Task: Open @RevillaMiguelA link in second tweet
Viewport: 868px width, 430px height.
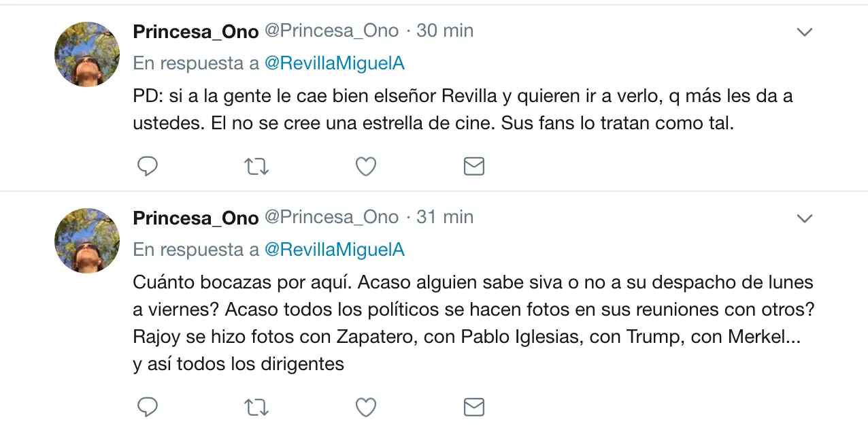Action: tap(334, 250)
